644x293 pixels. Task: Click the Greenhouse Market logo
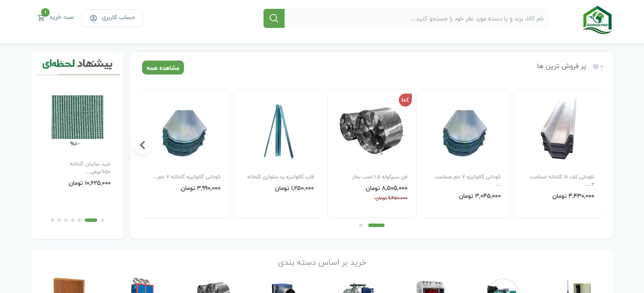tap(597, 20)
